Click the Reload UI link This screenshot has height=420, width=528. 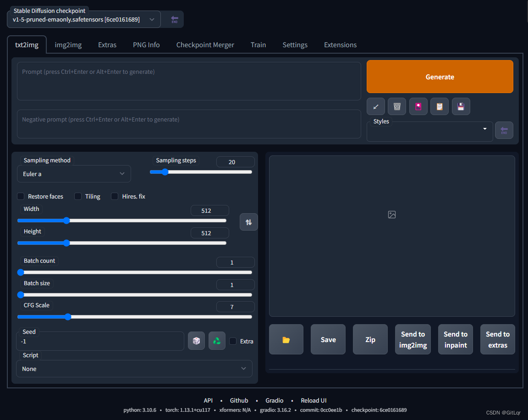pyautogui.click(x=313, y=400)
